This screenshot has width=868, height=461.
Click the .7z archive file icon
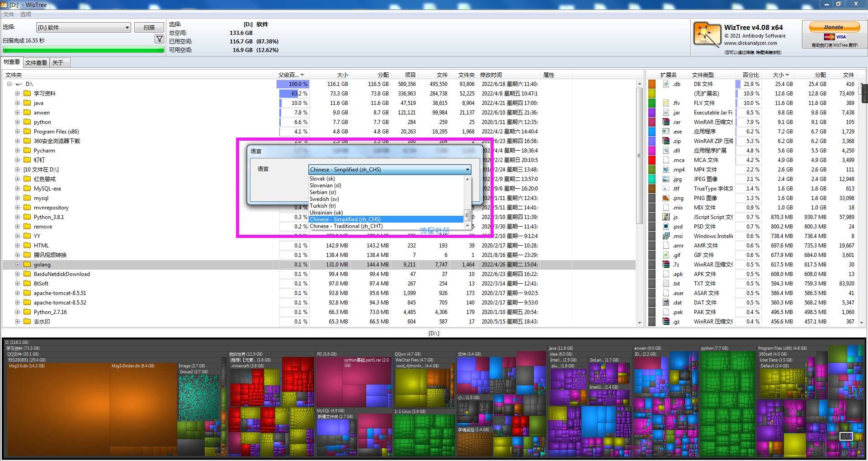(666, 265)
